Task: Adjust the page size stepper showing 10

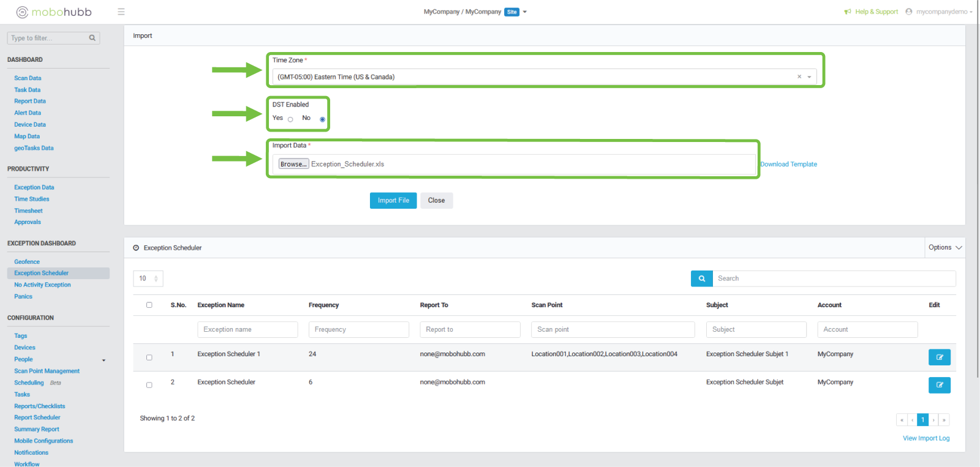Action: tap(156, 278)
